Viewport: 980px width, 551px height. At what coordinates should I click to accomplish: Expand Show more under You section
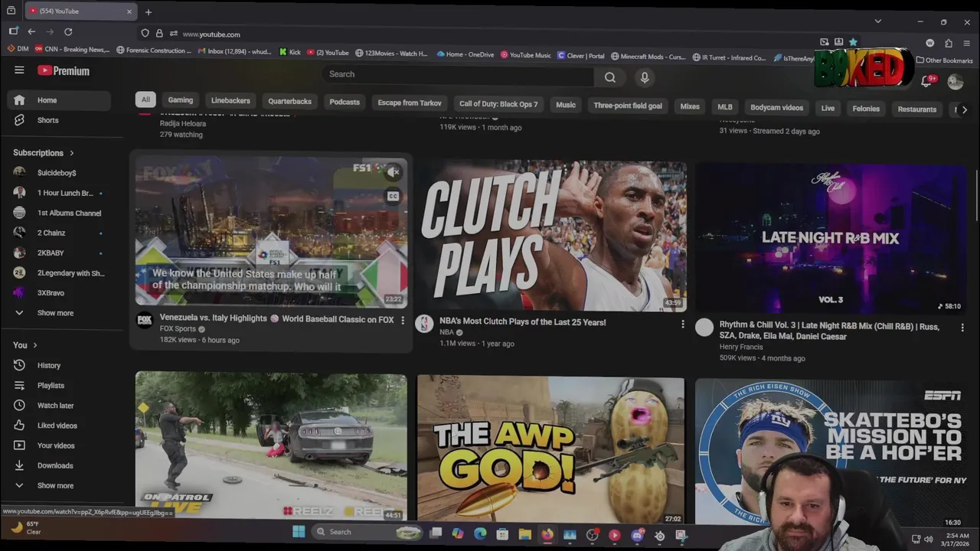pyautogui.click(x=55, y=486)
